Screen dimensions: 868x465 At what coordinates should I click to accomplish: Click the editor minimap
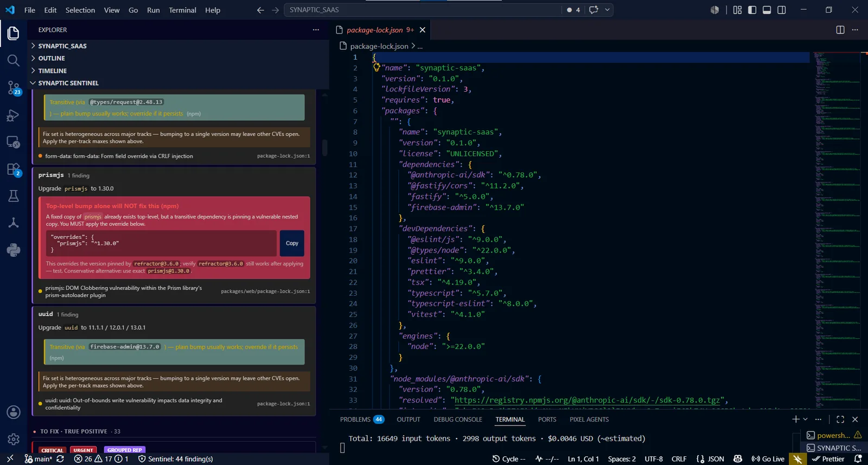(x=837, y=230)
